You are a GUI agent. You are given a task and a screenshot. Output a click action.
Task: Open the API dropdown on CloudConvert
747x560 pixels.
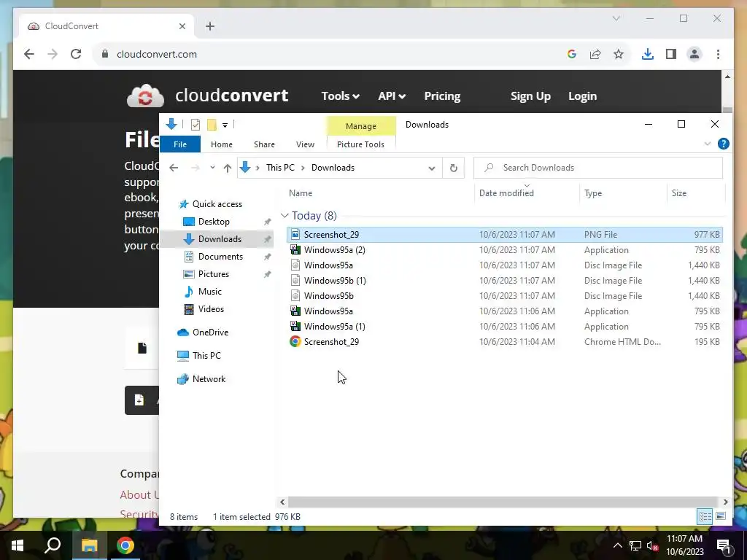click(x=392, y=96)
